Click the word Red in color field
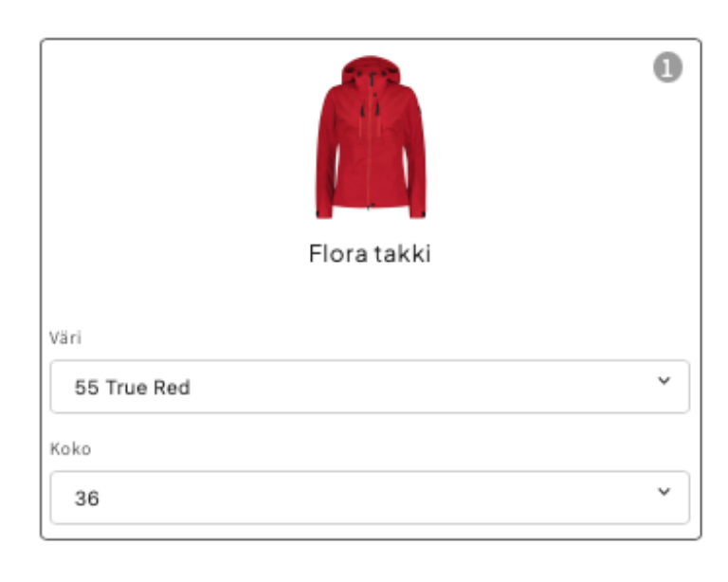Viewport: 728px width, 582px height. click(x=172, y=388)
